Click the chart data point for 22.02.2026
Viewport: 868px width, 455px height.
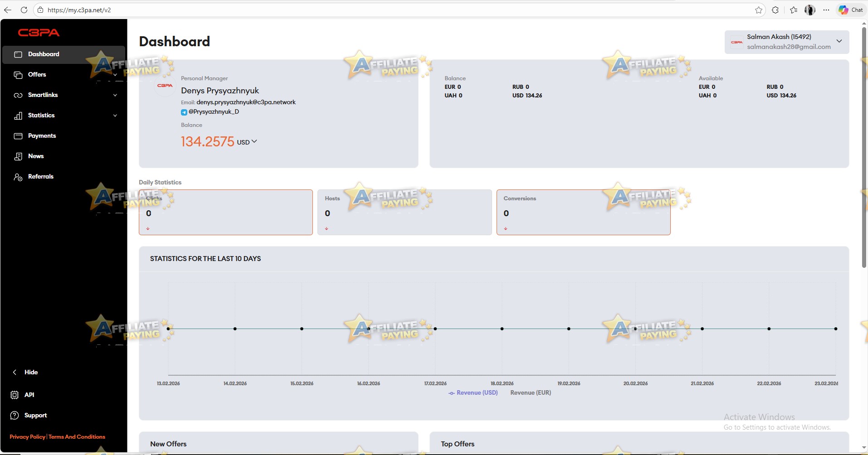[x=769, y=329]
